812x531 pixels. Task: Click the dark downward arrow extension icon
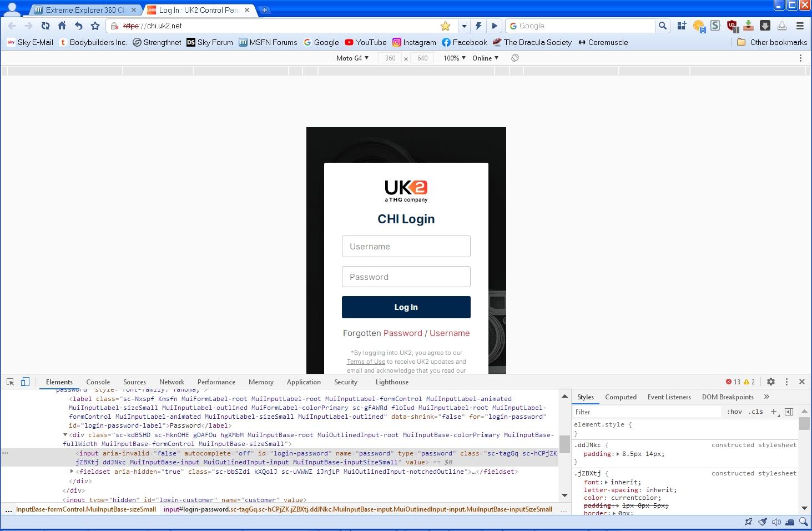pos(765,26)
